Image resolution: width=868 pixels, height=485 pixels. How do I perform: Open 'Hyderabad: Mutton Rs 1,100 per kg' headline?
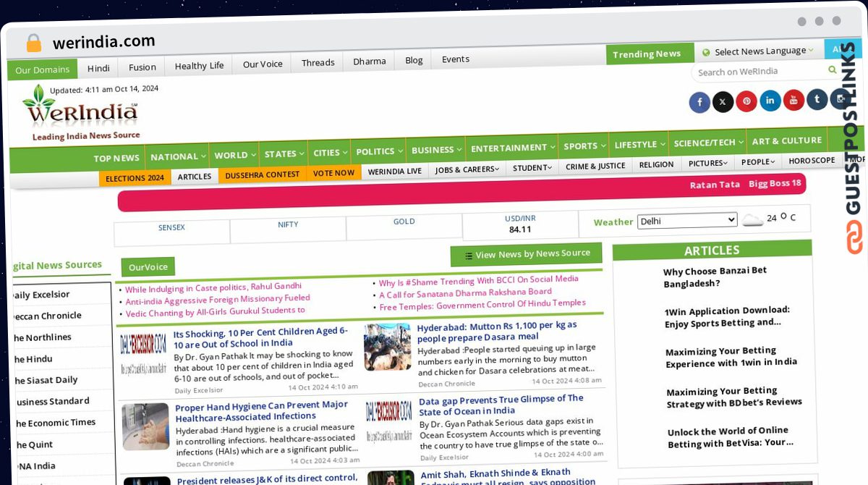[x=497, y=332]
